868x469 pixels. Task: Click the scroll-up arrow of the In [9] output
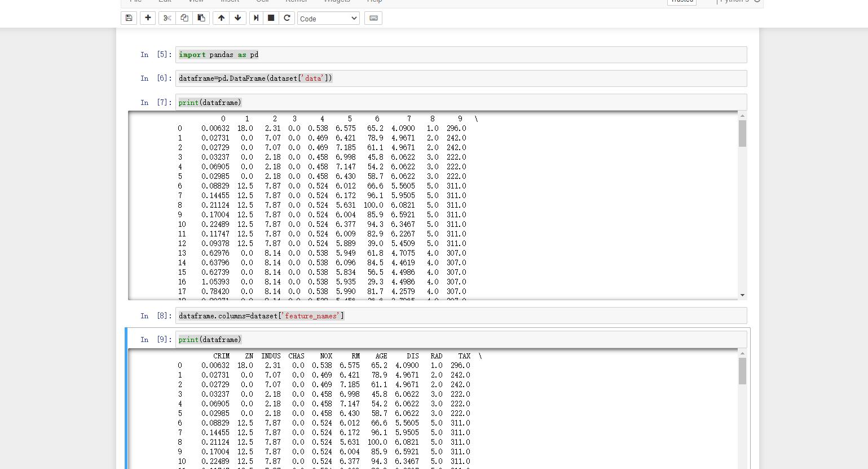point(742,353)
